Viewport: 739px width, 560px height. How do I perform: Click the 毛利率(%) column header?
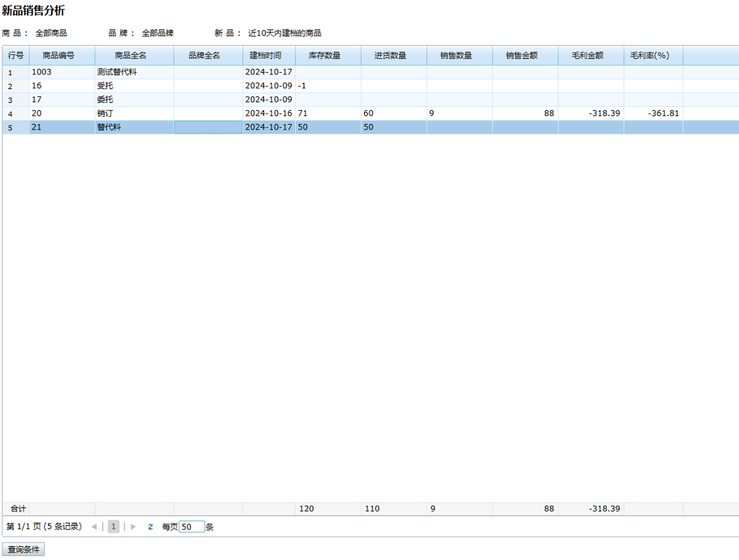(x=653, y=56)
